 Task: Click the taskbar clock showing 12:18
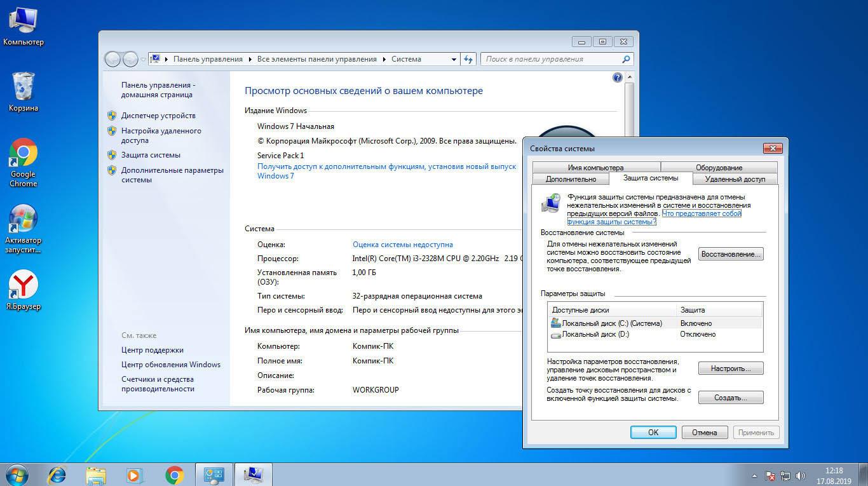pos(834,475)
